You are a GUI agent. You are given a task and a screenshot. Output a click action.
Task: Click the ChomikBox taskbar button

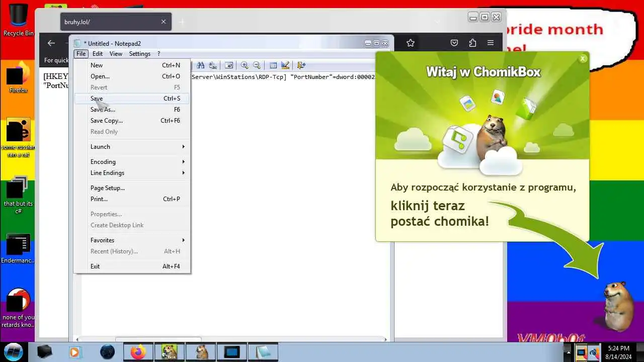(x=169, y=352)
